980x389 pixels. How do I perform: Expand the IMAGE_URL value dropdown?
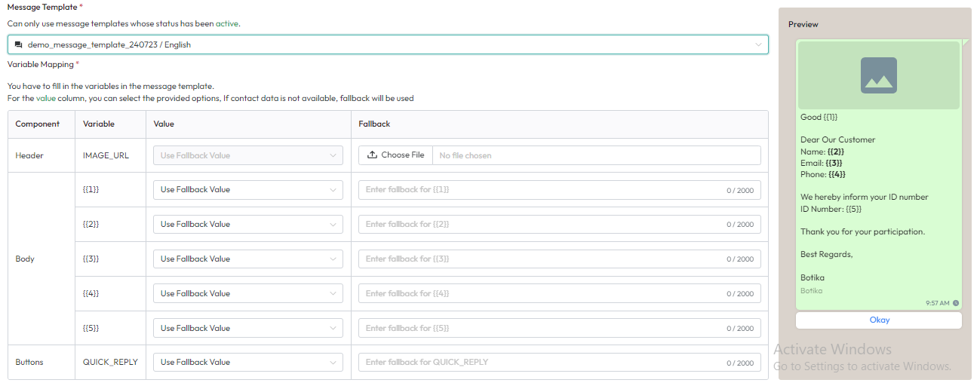pos(247,155)
